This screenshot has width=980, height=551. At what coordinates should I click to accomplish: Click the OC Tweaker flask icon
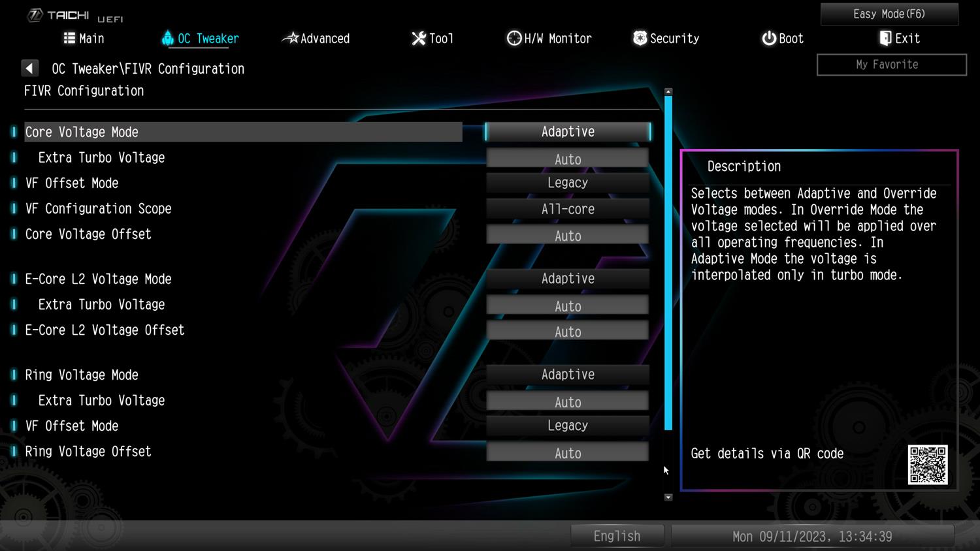click(x=168, y=39)
